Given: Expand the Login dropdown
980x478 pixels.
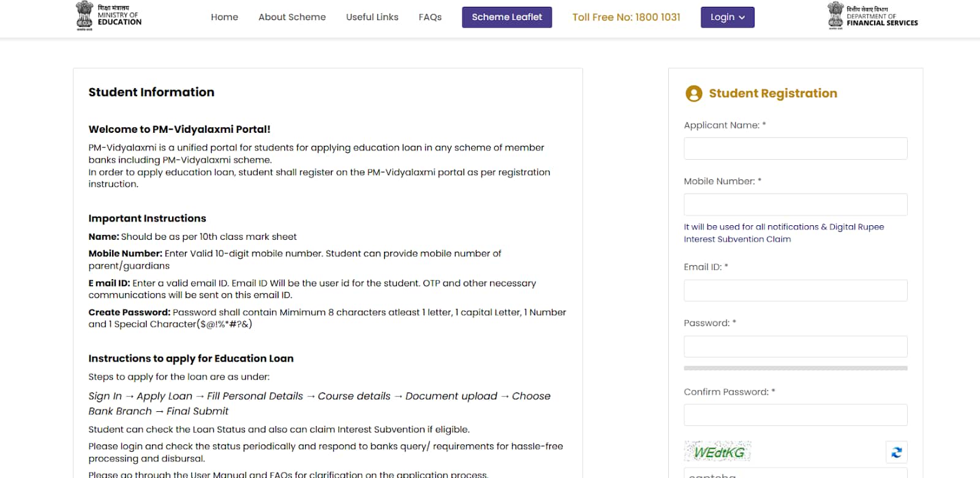Looking at the screenshot, I should pyautogui.click(x=727, y=17).
